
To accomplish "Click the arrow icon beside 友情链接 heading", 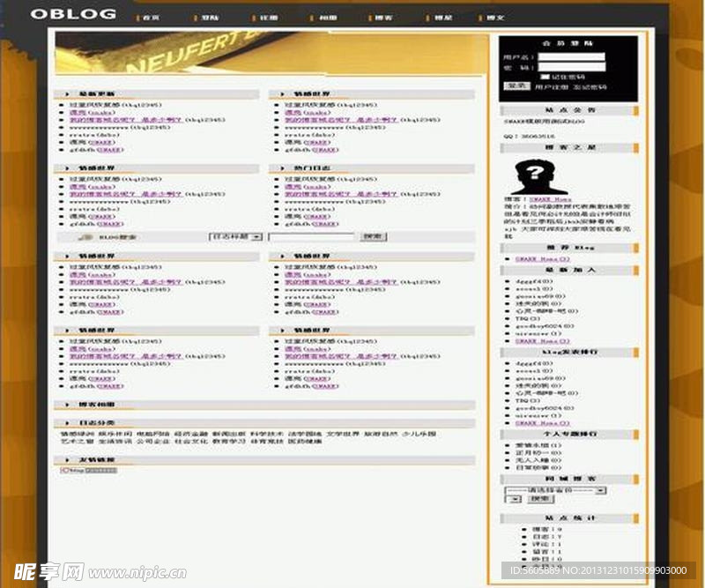I will coord(67,460).
